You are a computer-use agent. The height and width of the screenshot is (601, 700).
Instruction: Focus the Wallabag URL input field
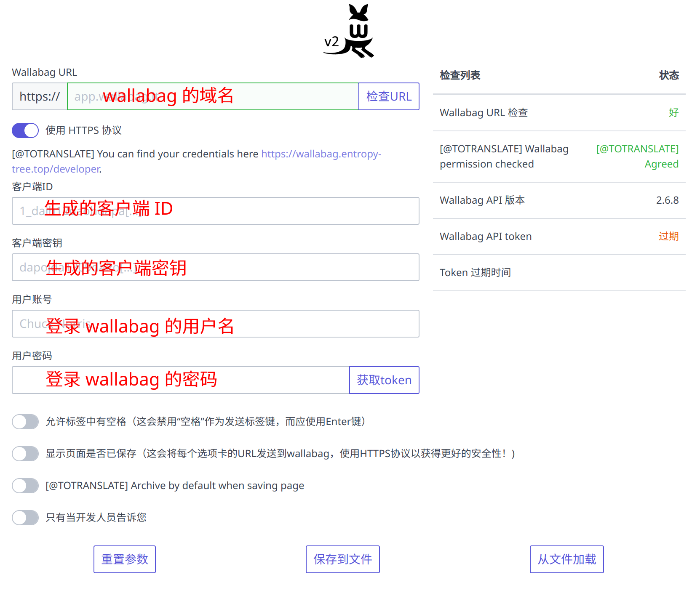point(213,96)
